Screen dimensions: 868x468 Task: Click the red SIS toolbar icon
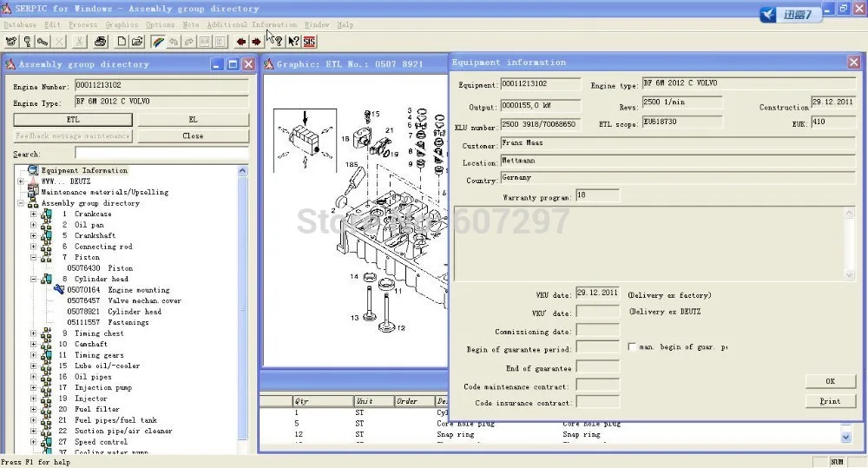309,42
